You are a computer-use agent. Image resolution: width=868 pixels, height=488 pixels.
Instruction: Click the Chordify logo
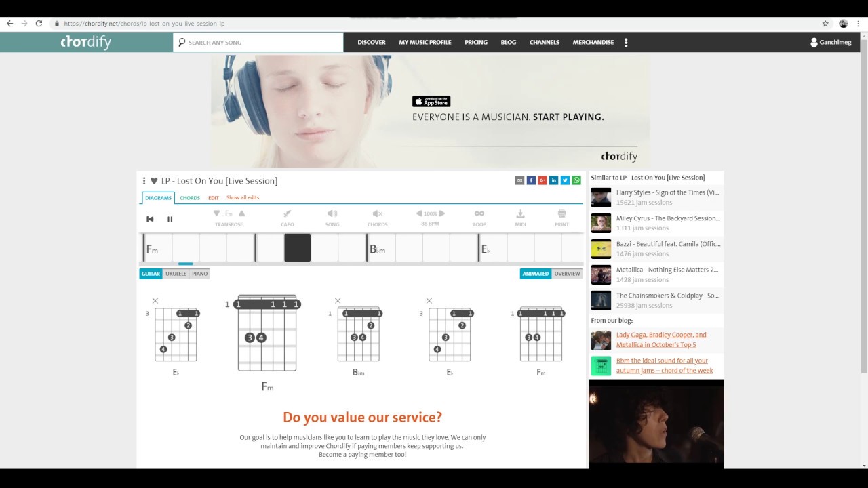point(85,42)
